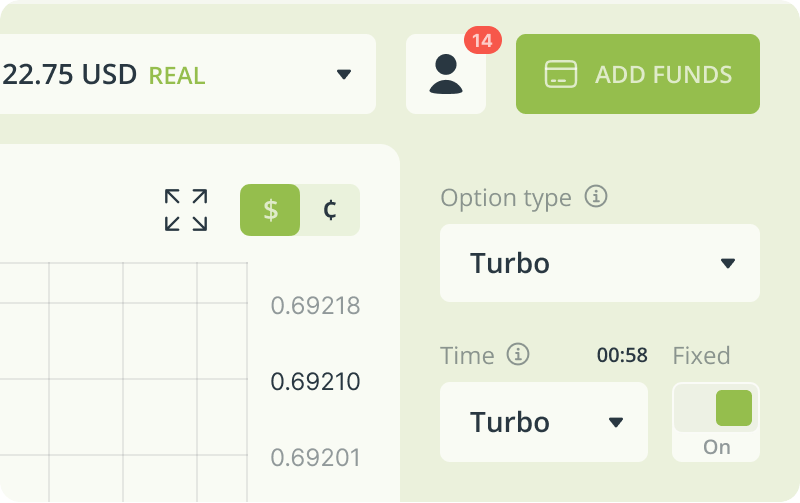Switch chart currency to dollar sign
This screenshot has height=503, width=800.
(270, 210)
